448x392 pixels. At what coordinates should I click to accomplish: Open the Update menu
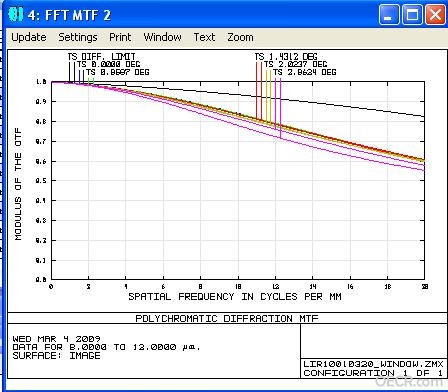29,37
